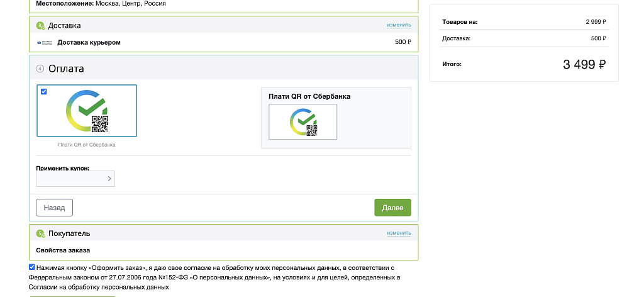This screenshot has height=297, width=644.
Task: Focus the Применить купон input field
Action: [x=75, y=179]
